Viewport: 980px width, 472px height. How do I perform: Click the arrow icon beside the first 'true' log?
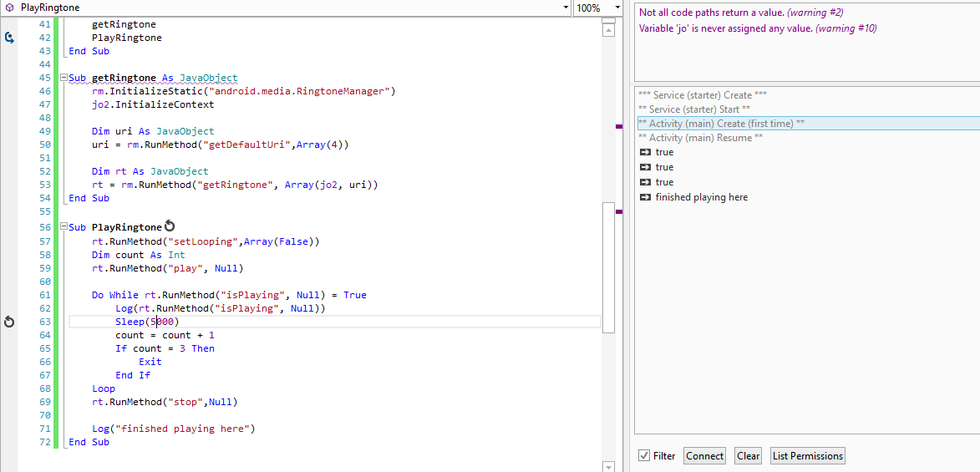644,152
